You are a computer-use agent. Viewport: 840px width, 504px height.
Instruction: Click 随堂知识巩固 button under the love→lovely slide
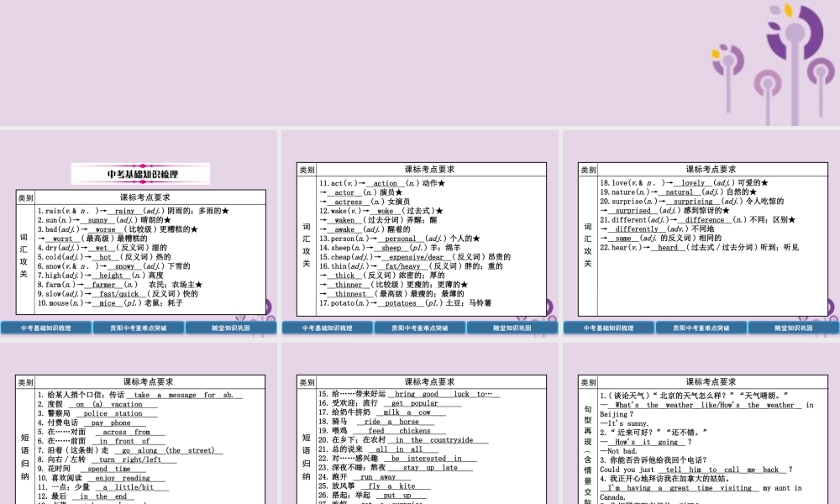(794, 328)
